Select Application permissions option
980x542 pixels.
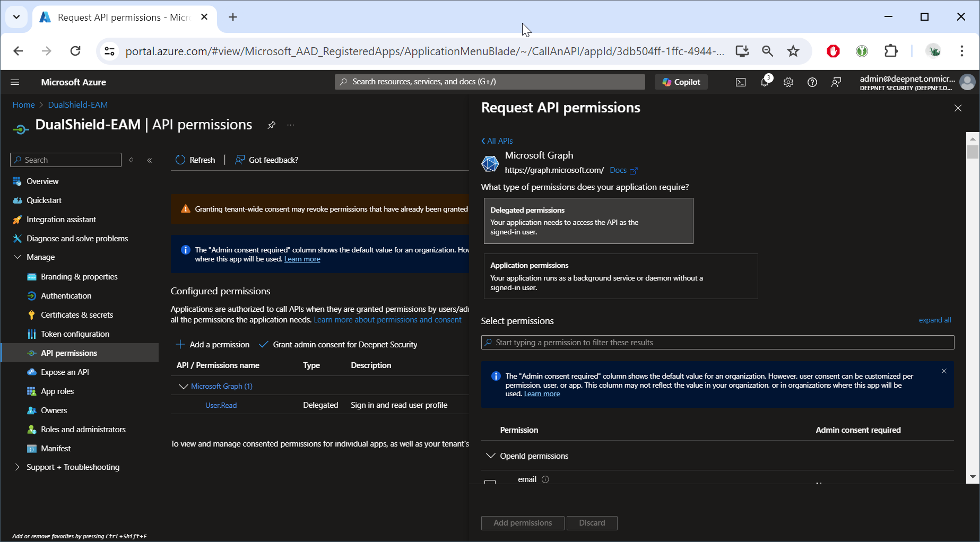click(620, 276)
